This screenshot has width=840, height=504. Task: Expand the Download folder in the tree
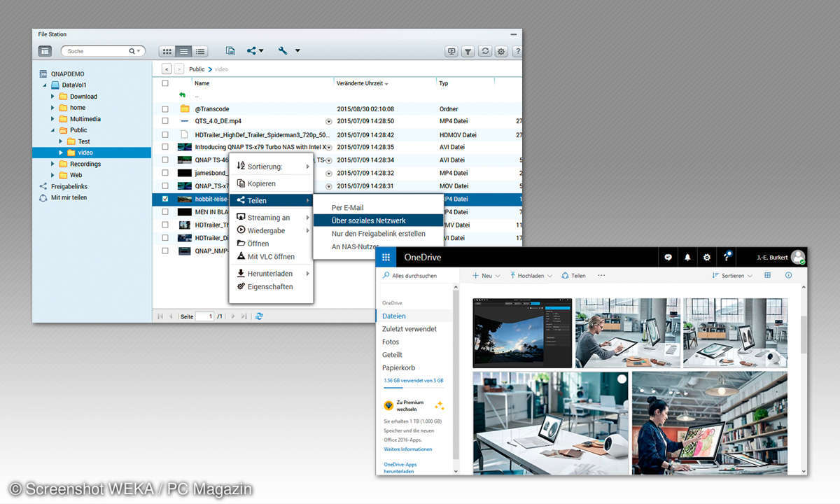click(52, 96)
